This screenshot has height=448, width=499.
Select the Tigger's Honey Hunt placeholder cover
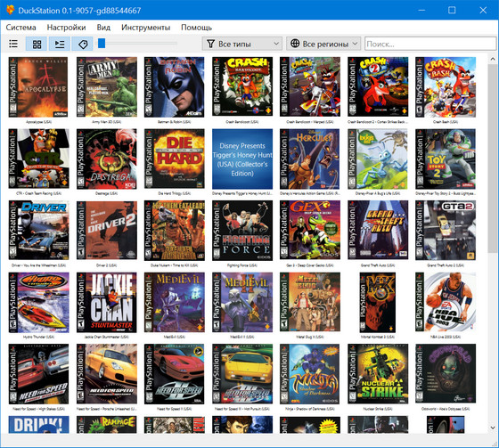(x=242, y=159)
